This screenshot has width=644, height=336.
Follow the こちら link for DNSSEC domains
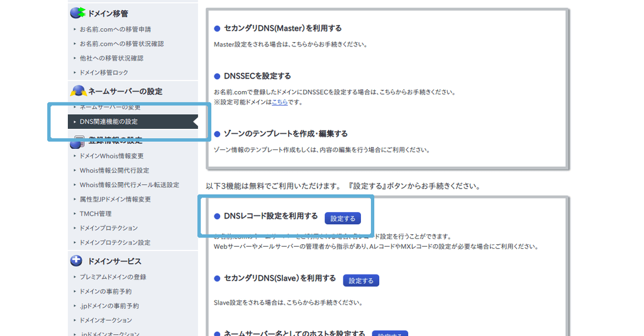pos(280,102)
